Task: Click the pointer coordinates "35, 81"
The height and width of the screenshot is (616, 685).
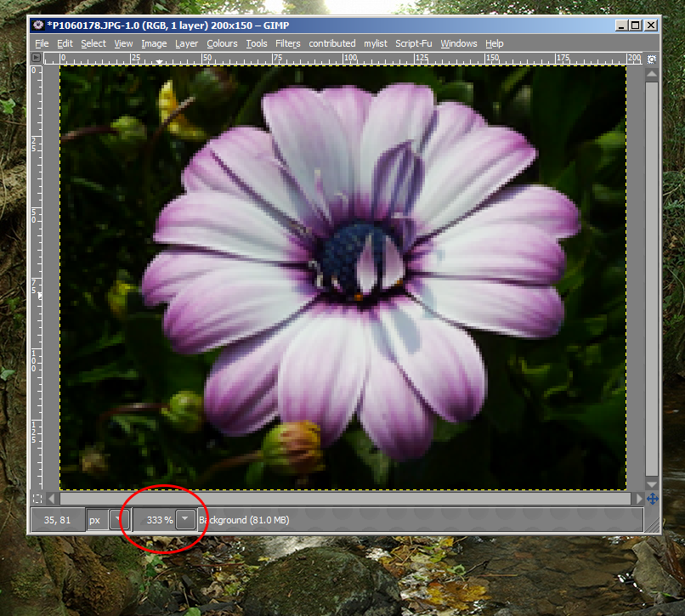Action: click(57, 520)
